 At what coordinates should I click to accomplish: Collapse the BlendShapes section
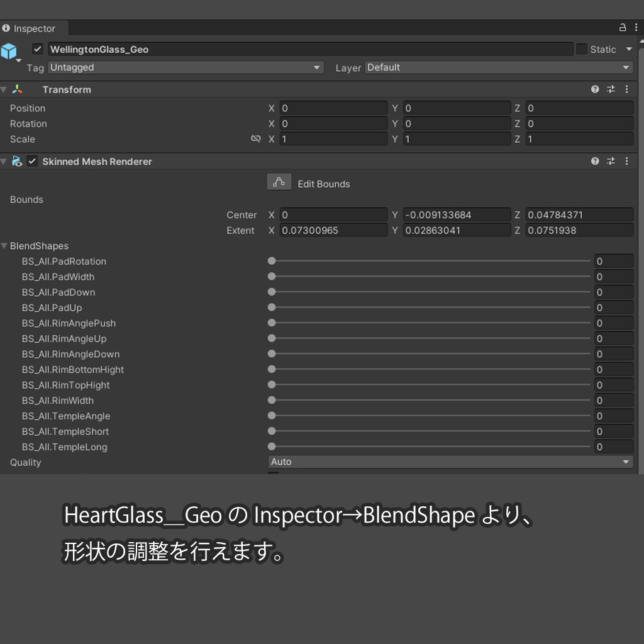5,246
